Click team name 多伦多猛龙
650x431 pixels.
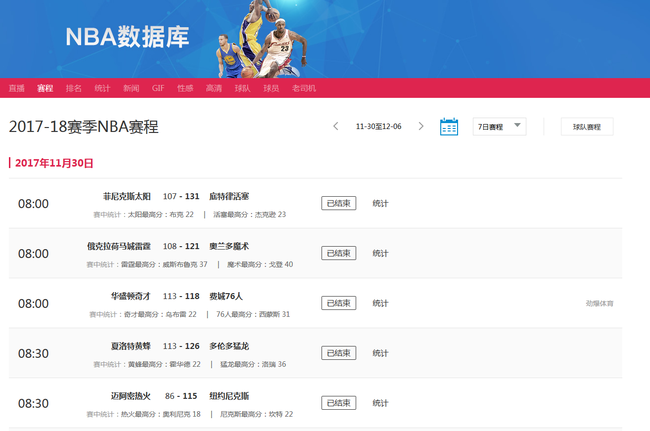(229, 346)
